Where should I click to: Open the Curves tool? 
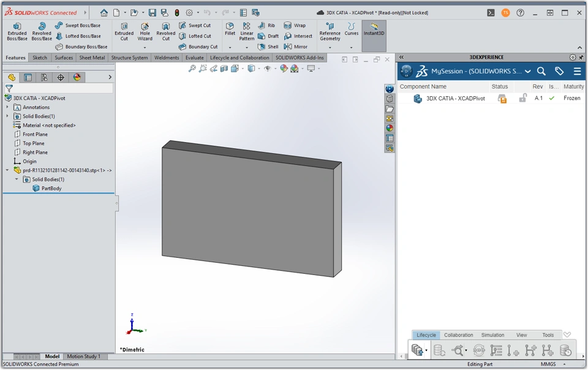(x=352, y=29)
